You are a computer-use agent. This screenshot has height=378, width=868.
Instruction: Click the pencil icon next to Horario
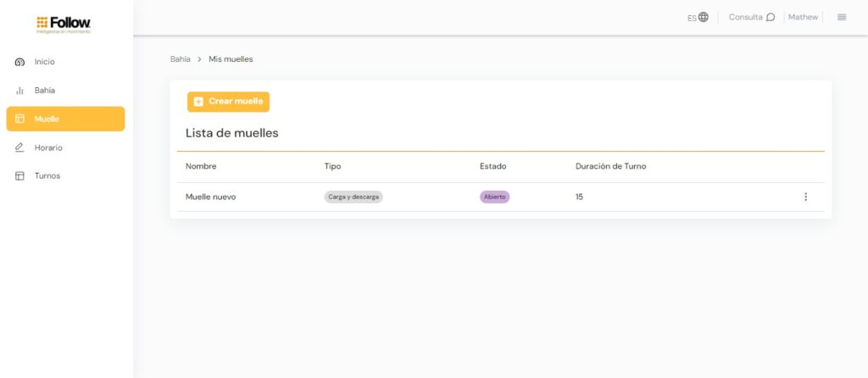(x=19, y=147)
